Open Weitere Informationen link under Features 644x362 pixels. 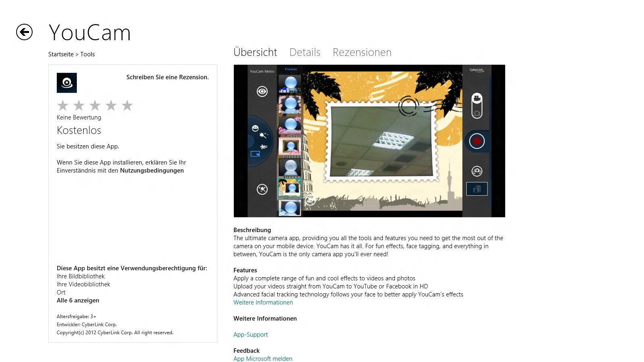pyautogui.click(x=263, y=302)
